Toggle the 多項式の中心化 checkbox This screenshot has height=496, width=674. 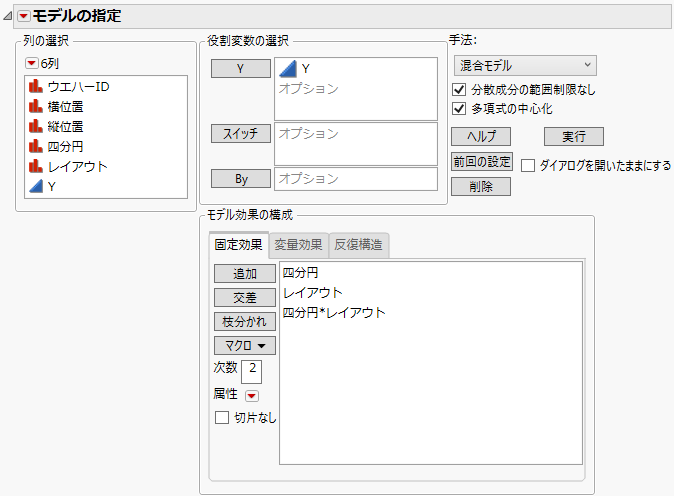(460, 109)
